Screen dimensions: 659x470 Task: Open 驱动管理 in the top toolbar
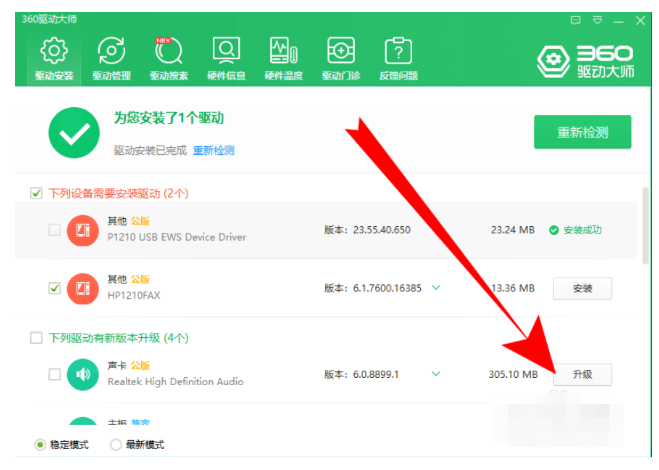(x=111, y=57)
